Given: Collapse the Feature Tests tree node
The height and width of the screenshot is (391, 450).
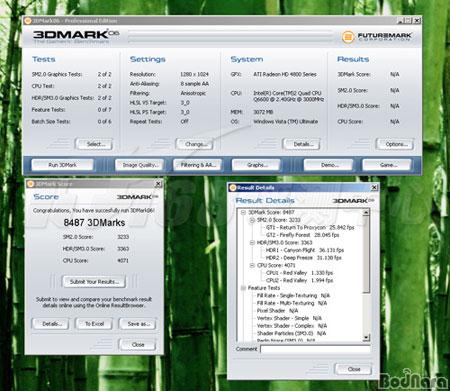Looking at the screenshot, I should tap(243, 288).
